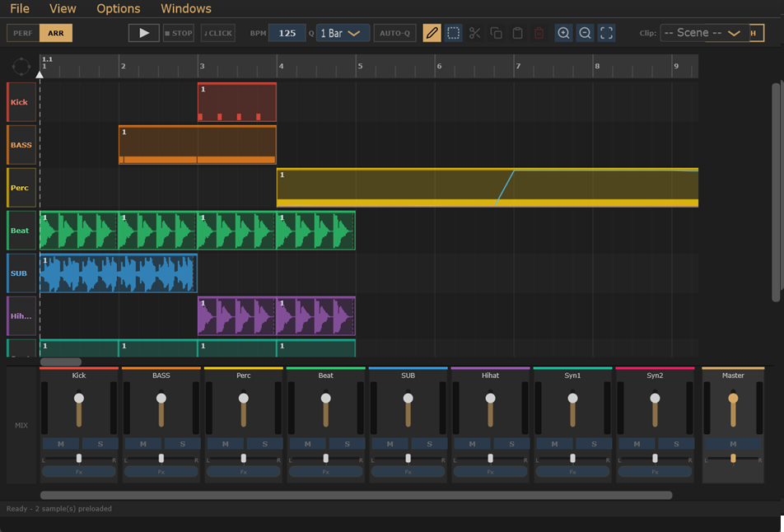Image resolution: width=784 pixels, height=532 pixels.
Task: Select the blue SUB audio clip
Action: (x=119, y=273)
